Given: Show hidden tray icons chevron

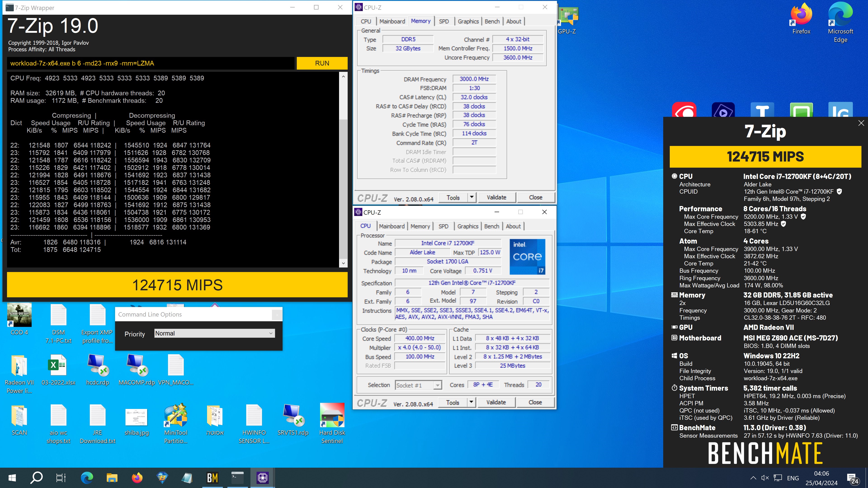Looking at the screenshot, I should (753, 478).
